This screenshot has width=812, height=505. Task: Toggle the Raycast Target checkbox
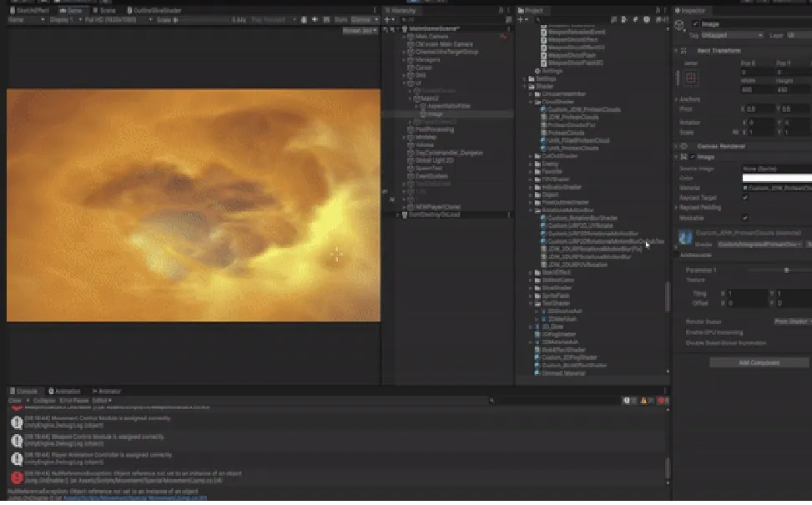coord(745,198)
